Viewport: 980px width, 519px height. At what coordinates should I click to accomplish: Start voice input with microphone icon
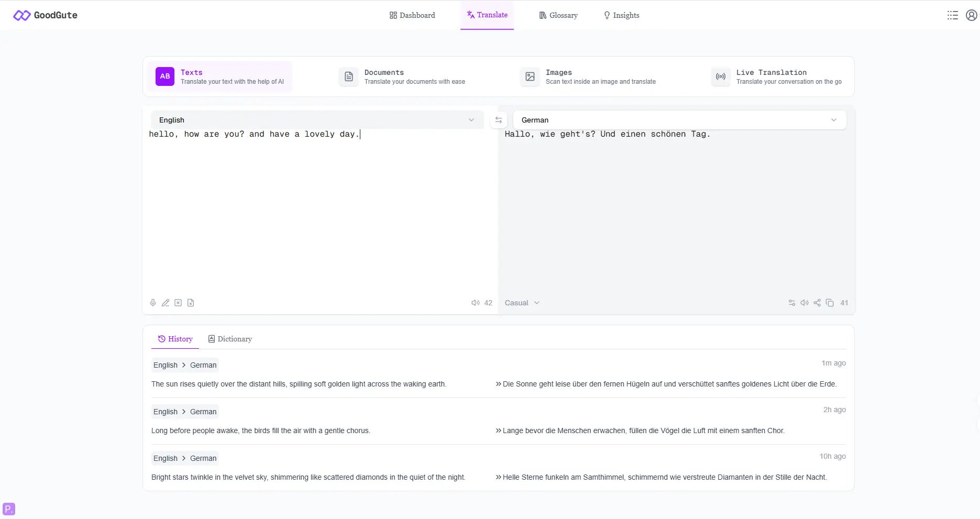[153, 303]
